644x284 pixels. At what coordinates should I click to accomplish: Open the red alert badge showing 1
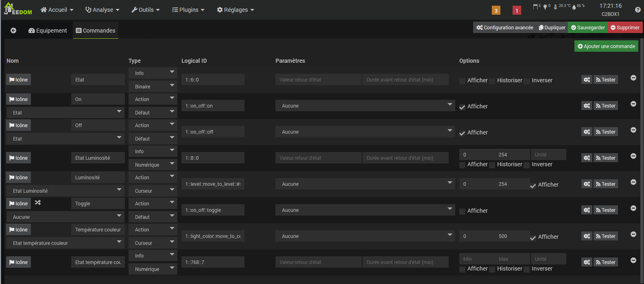pyautogui.click(x=517, y=11)
